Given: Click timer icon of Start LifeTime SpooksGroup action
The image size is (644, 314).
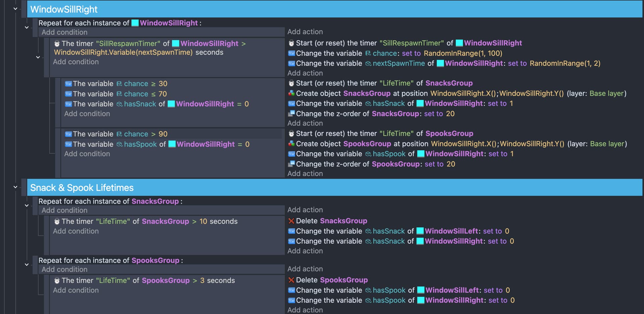Looking at the screenshot, I should tap(291, 134).
